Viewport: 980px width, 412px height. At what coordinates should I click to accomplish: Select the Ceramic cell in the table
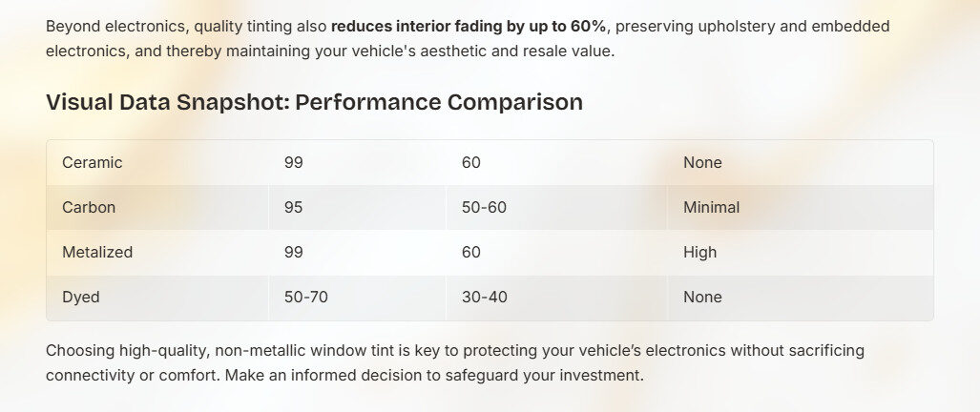(x=93, y=162)
